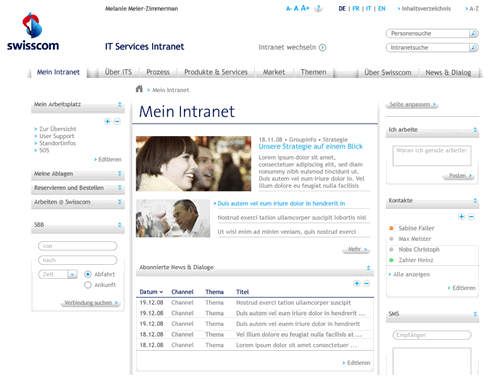The image size is (488, 379).
Task: Click green status dot for Zahler Heinz
Action: click(x=391, y=260)
